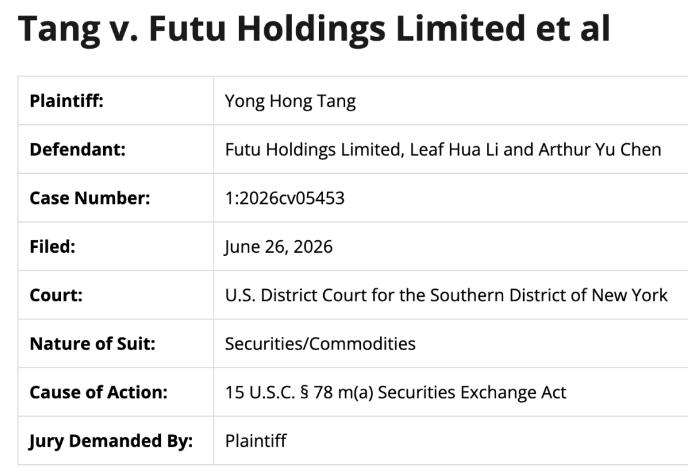Click the Jury Demanded By: label

pos(111,441)
